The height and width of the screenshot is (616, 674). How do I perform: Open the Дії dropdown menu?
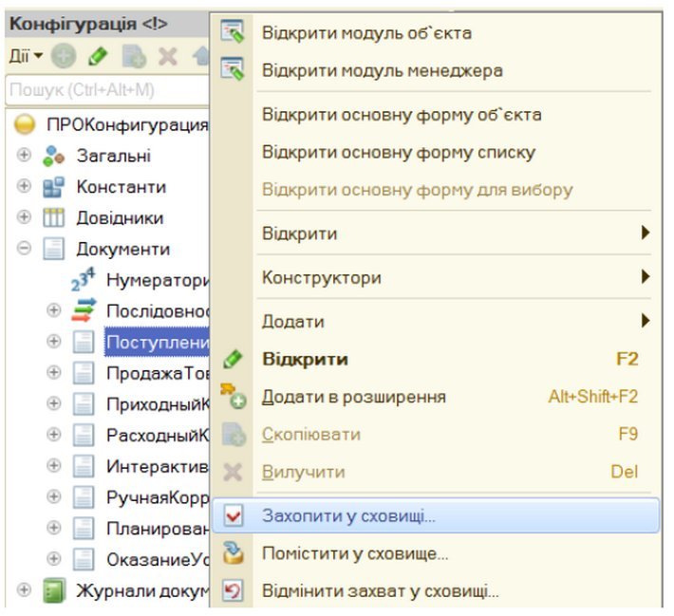[26, 56]
